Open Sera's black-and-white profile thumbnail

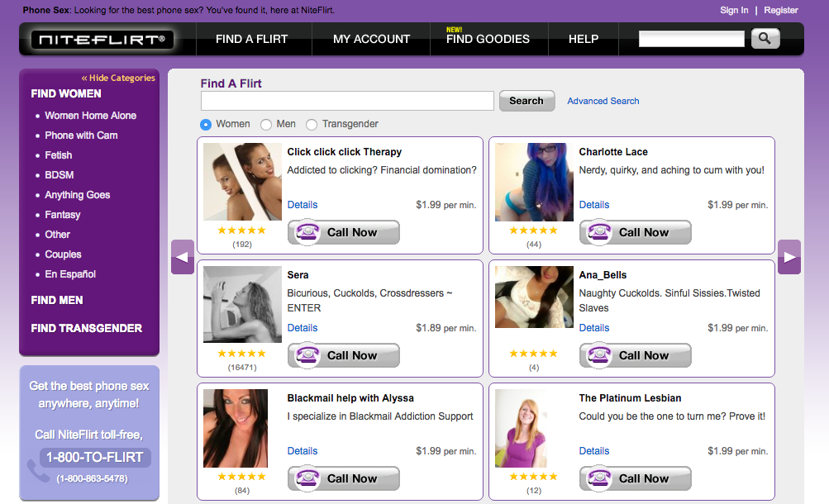[242, 305]
